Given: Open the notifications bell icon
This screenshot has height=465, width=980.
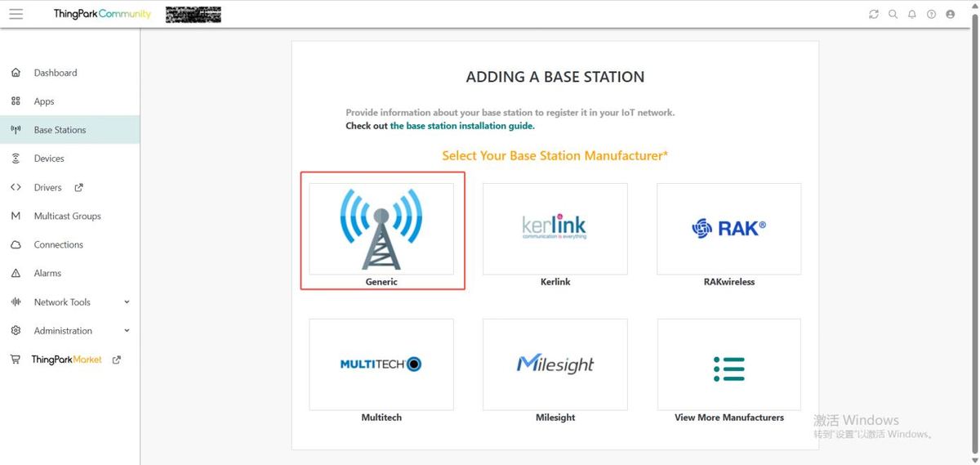Looking at the screenshot, I should click(912, 14).
